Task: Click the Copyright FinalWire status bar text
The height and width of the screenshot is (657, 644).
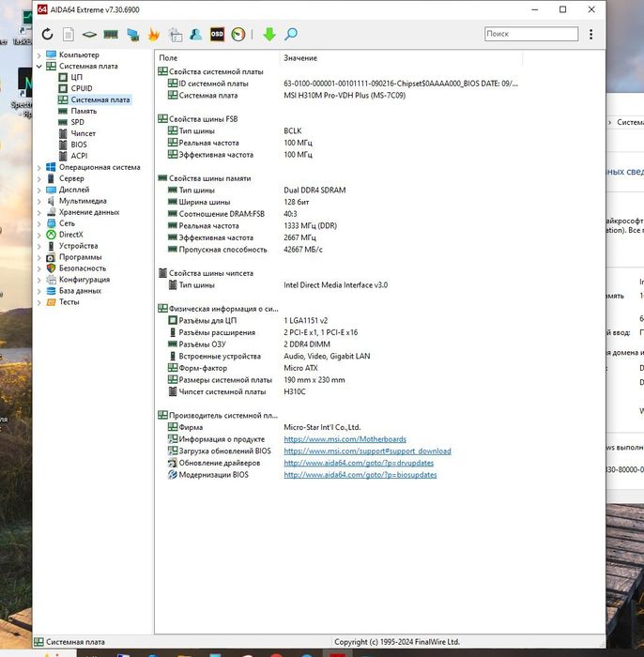Action: coord(397,642)
